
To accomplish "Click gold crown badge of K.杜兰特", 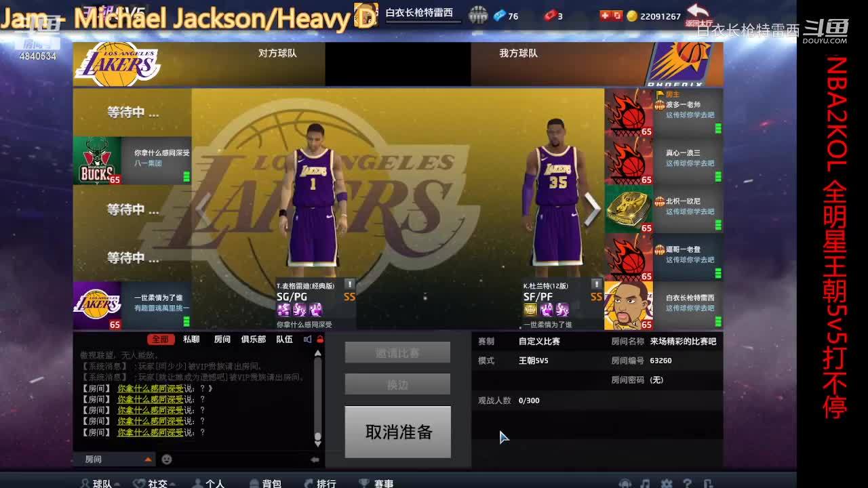I will click(530, 310).
